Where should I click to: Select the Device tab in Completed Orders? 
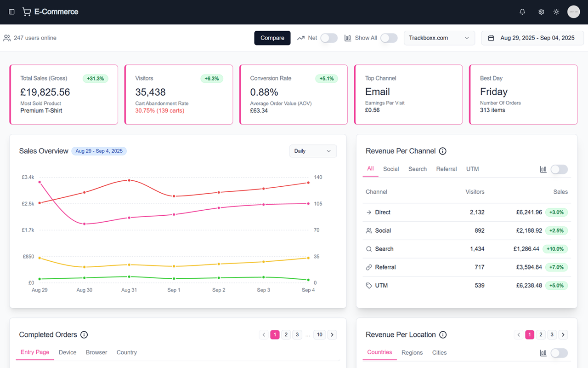68,352
